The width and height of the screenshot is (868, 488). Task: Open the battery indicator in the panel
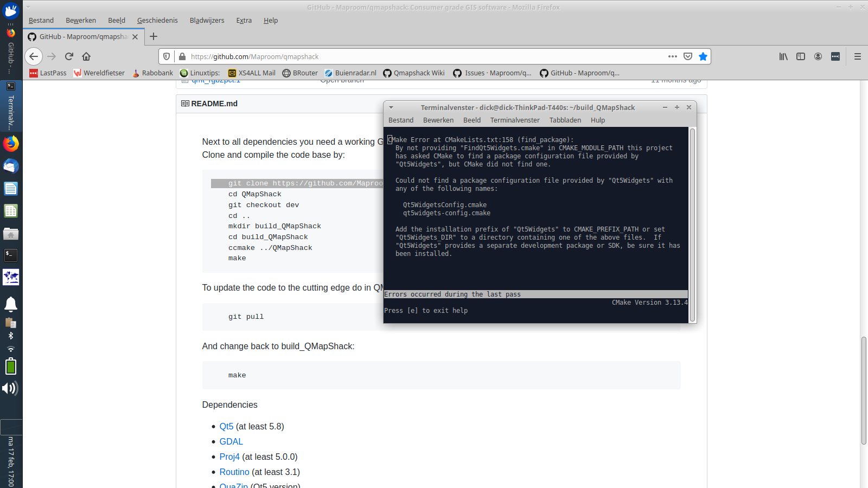point(10,367)
